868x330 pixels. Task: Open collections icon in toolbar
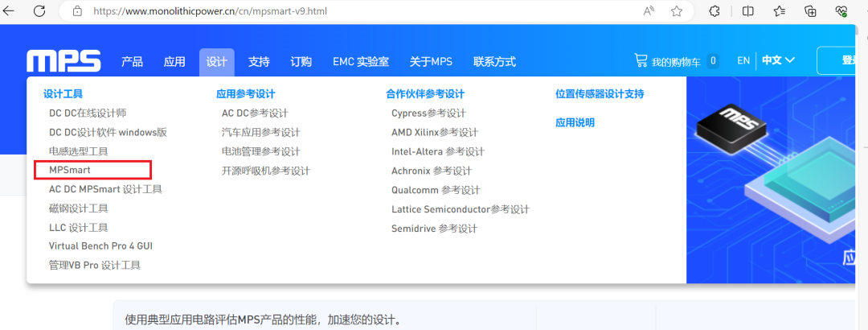click(x=810, y=10)
